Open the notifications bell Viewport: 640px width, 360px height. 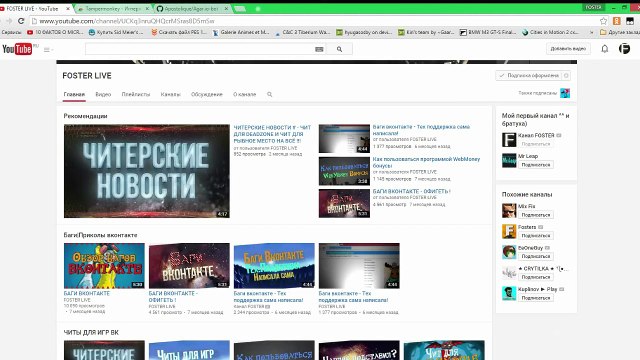[x=604, y=49]
